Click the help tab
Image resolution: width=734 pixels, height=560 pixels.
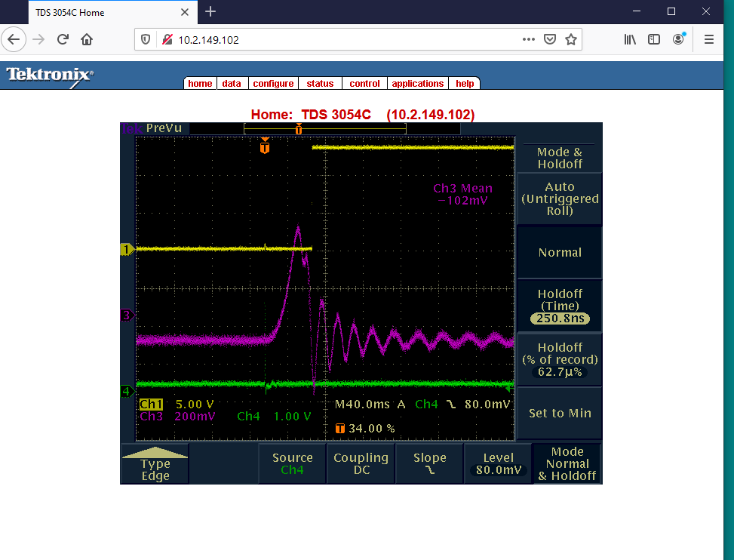[x=465, y=84]
